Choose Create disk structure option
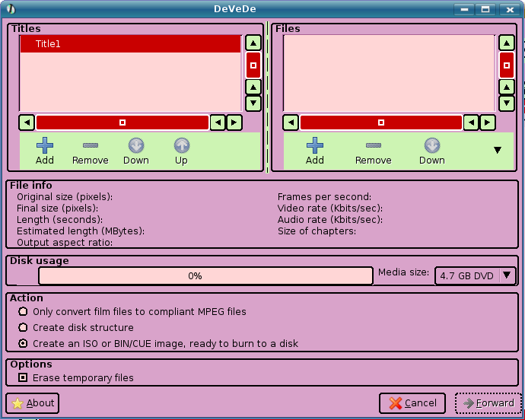Image resolution: width=525 pixels, height=420 pixels. (23, 327)
